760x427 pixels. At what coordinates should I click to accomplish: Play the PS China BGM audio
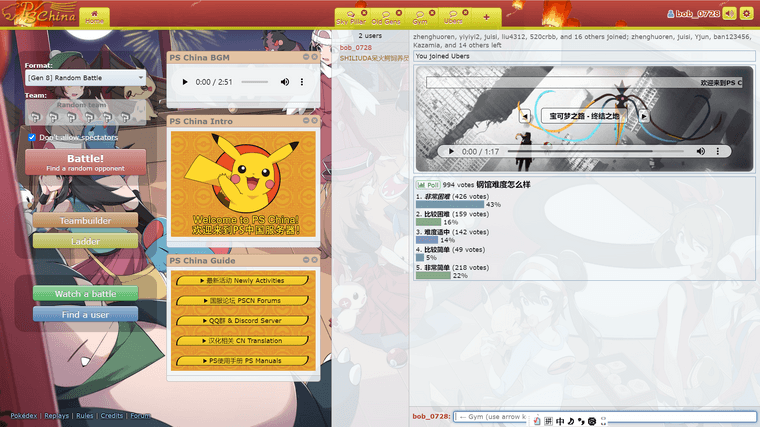[x=184, y=82]
